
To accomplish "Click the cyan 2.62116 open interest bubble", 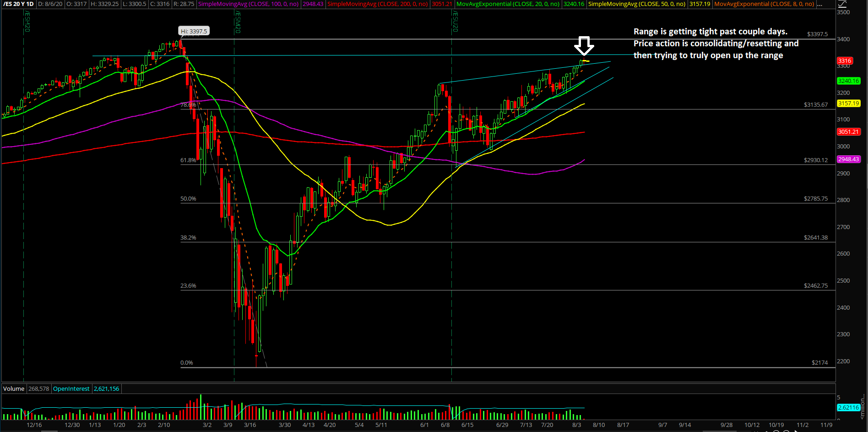I will click(x=848, y=407).
